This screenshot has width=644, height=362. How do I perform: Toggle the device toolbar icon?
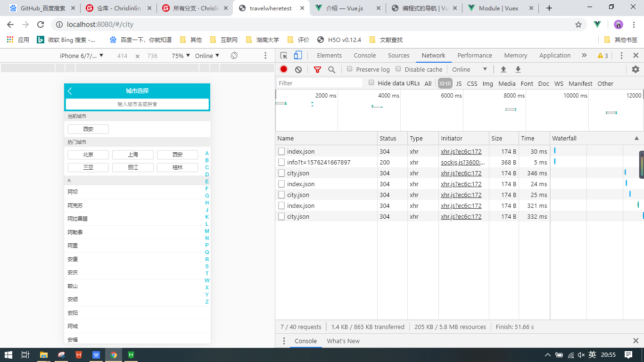point(297,55)
